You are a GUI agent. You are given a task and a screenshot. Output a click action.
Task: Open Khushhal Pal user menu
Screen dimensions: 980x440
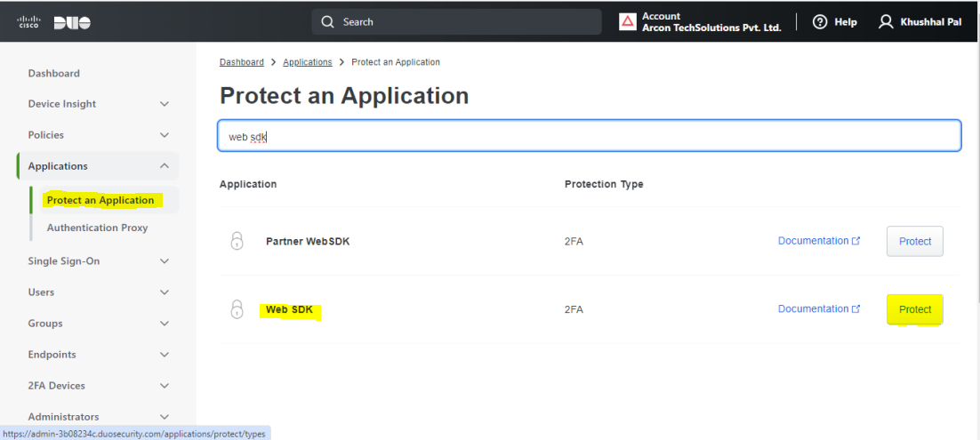pos(920,22)
